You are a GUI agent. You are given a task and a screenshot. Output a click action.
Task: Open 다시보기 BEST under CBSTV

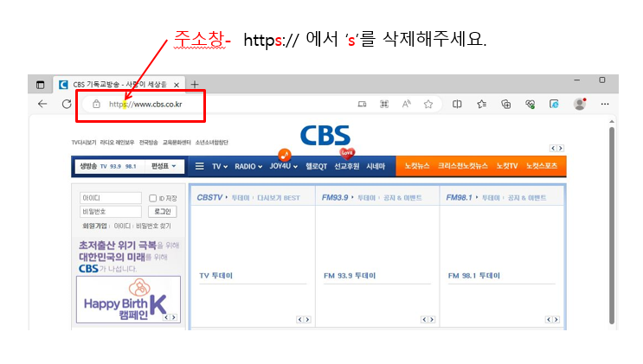[x=279, y=198]
